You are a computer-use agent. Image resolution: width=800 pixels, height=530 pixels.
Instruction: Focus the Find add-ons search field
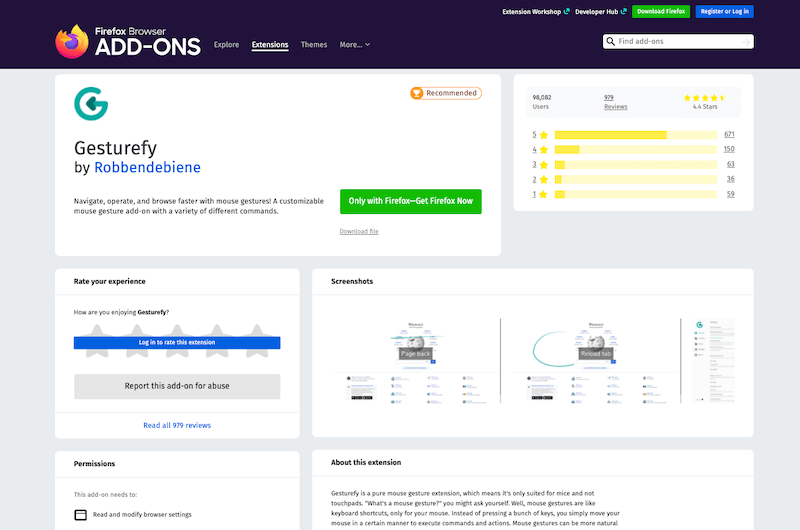(x=678, y=41)
